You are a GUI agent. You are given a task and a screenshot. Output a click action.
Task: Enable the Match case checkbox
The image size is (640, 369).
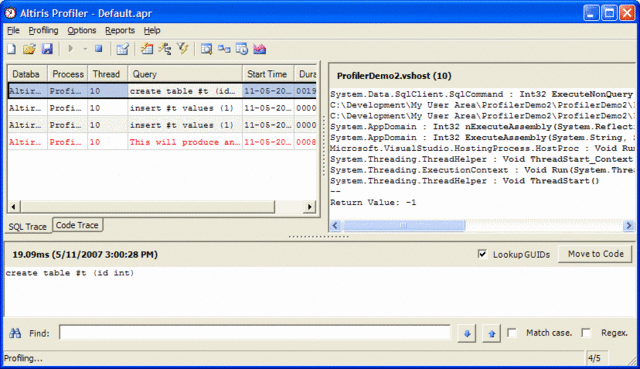click(x=512, y=333)
